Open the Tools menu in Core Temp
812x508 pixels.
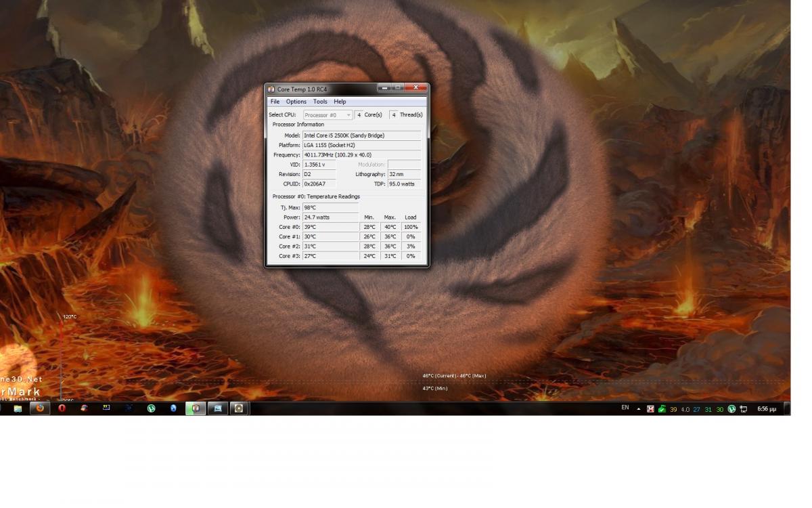click(320, 102)
